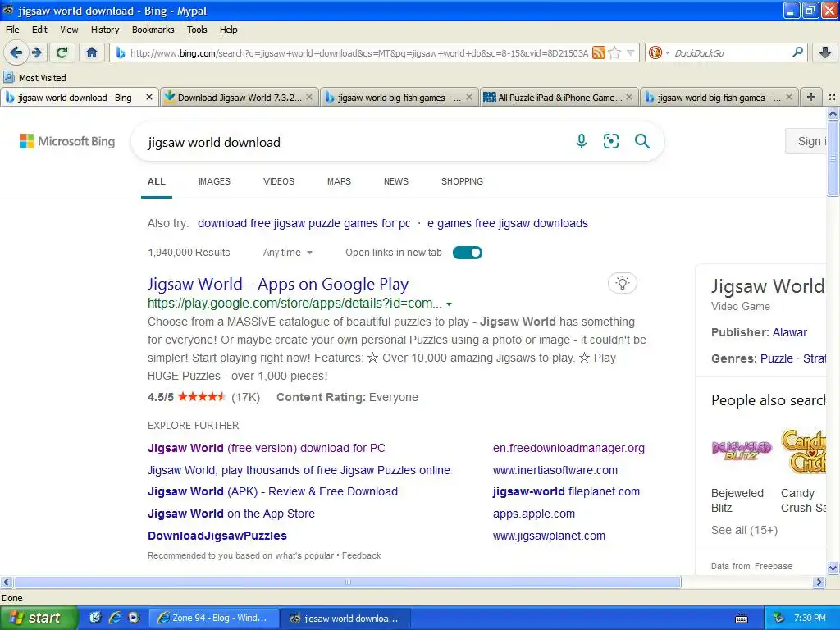
Task: Click the Bing microphone voice search icon
Action: [x=582, y=141]
